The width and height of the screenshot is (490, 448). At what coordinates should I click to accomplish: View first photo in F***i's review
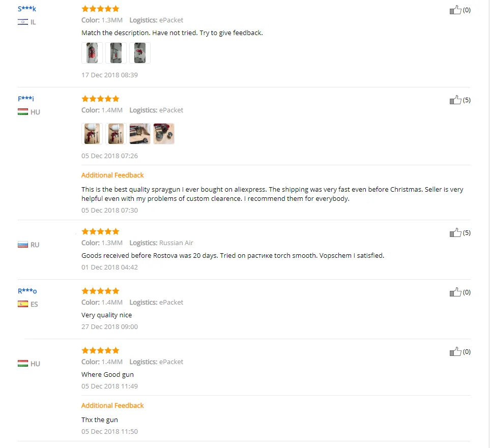(x=92, y=134)
